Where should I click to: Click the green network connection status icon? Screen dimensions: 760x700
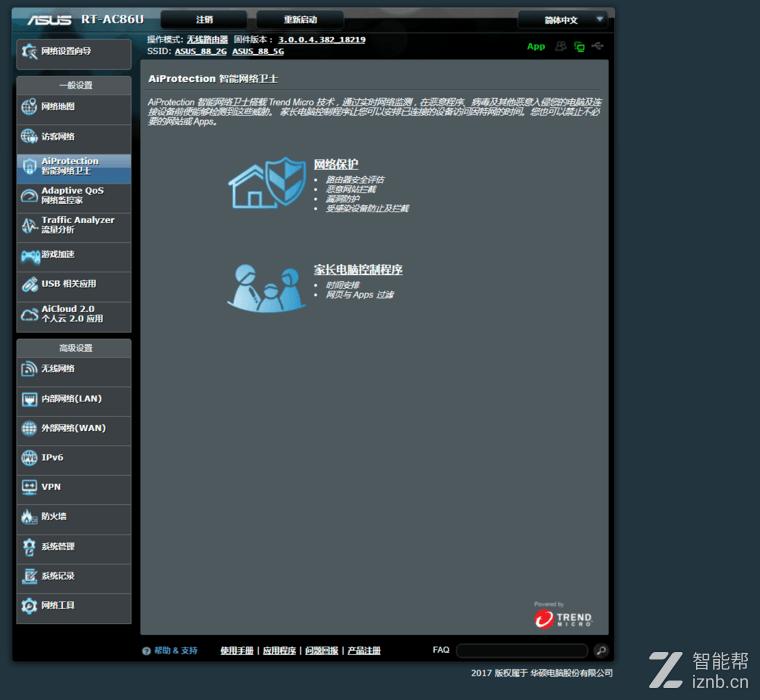(579, 47)
